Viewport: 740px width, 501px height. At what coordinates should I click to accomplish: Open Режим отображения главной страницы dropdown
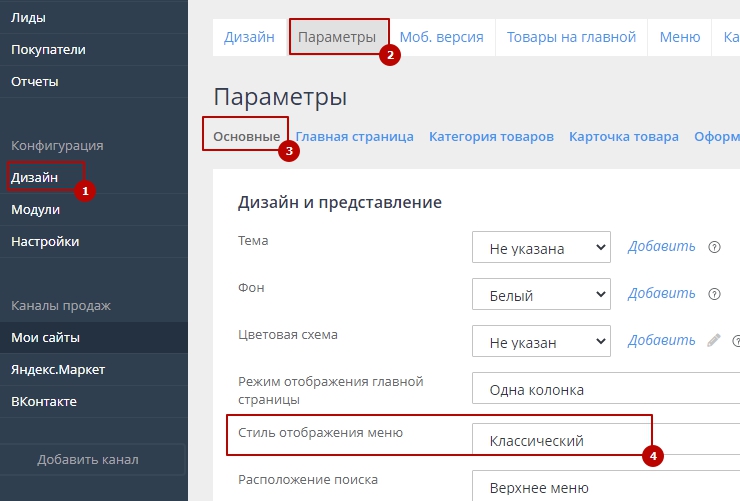pos(605,389)
